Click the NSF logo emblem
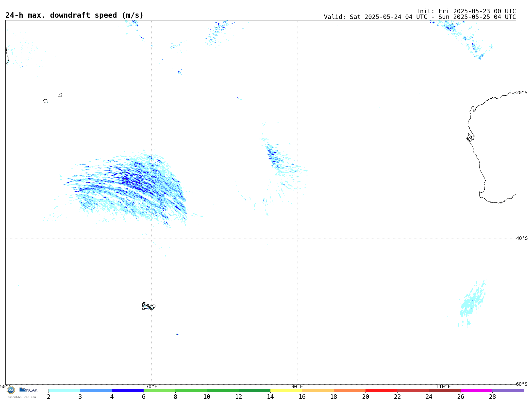 click(11, 390)
